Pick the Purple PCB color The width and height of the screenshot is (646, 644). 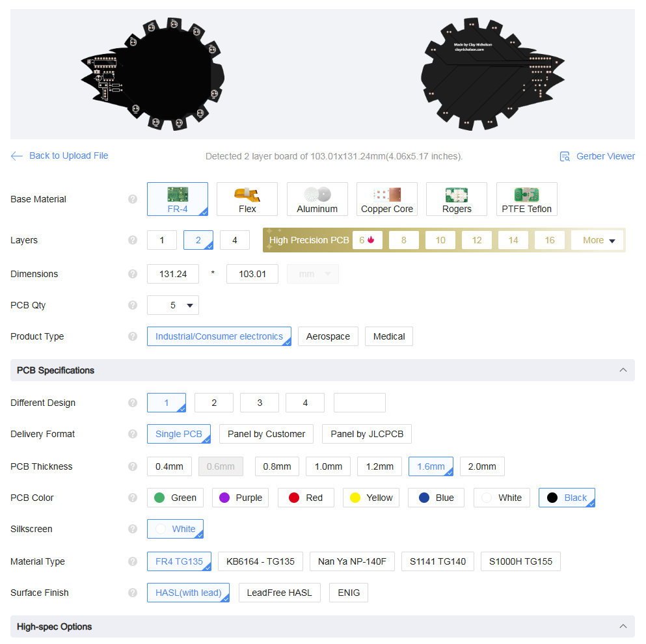[241, 498]
